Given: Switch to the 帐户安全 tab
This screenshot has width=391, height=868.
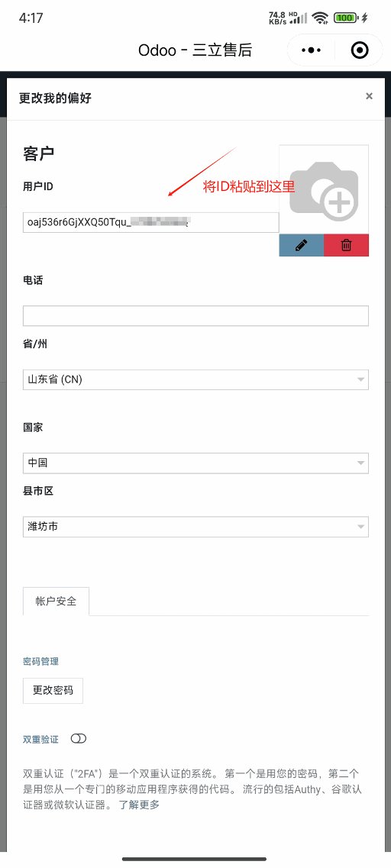Looking at the screenshot, I should (56, 601).
